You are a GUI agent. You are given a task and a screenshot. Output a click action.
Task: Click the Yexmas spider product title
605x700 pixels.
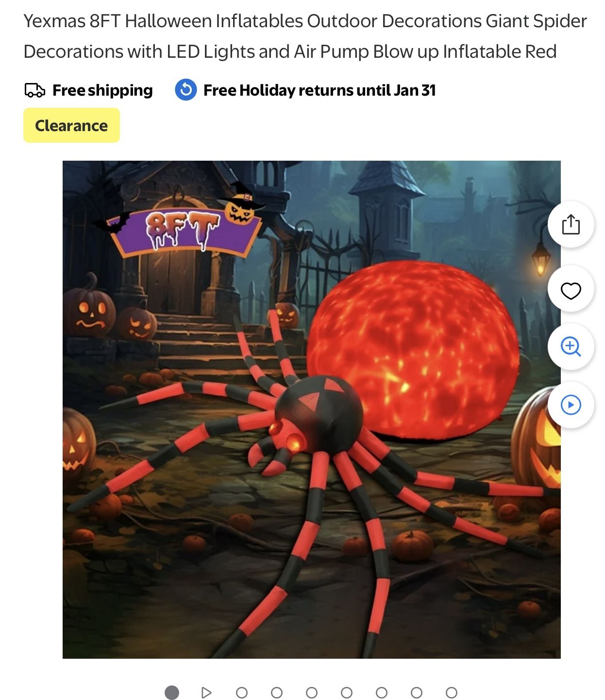tap(305, 36)
